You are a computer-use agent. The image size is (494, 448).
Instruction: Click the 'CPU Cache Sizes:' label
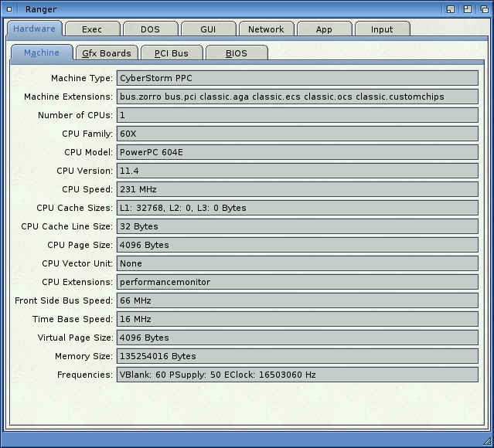pyautogui.click(x=75, y=208)
